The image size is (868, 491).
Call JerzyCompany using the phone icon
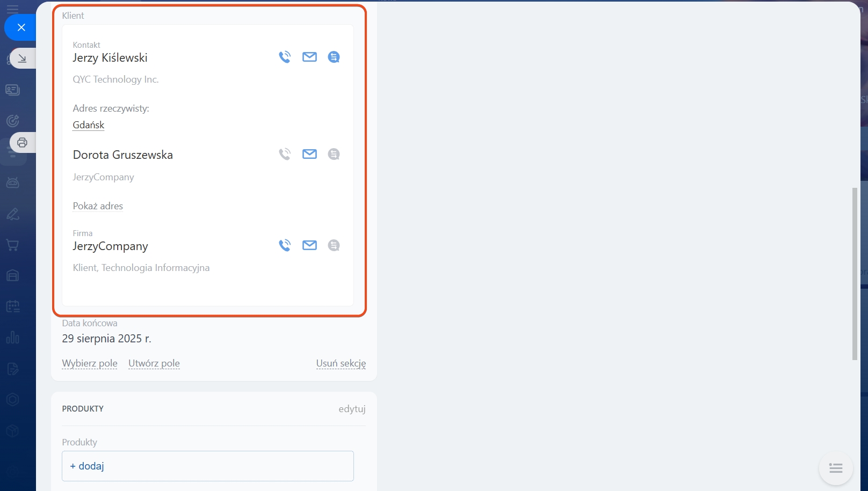click(285, 245)
